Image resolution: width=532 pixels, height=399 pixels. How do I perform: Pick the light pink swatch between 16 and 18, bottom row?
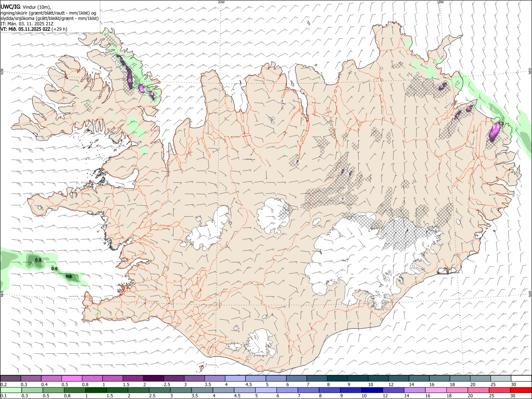(x=435, y=390)
